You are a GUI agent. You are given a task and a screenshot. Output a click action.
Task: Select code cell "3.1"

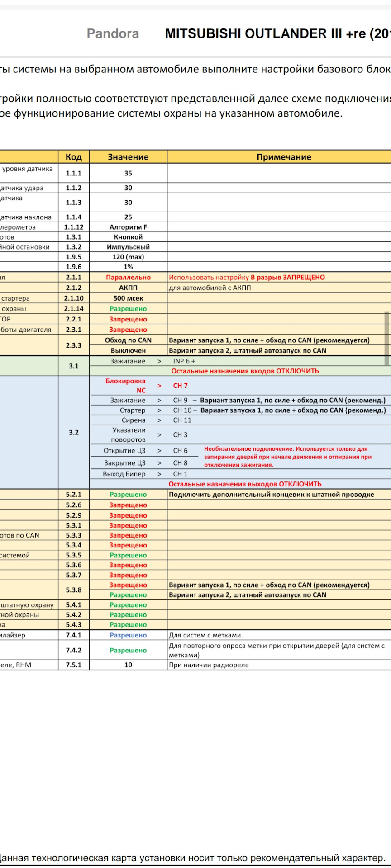(x=74, y=366)
